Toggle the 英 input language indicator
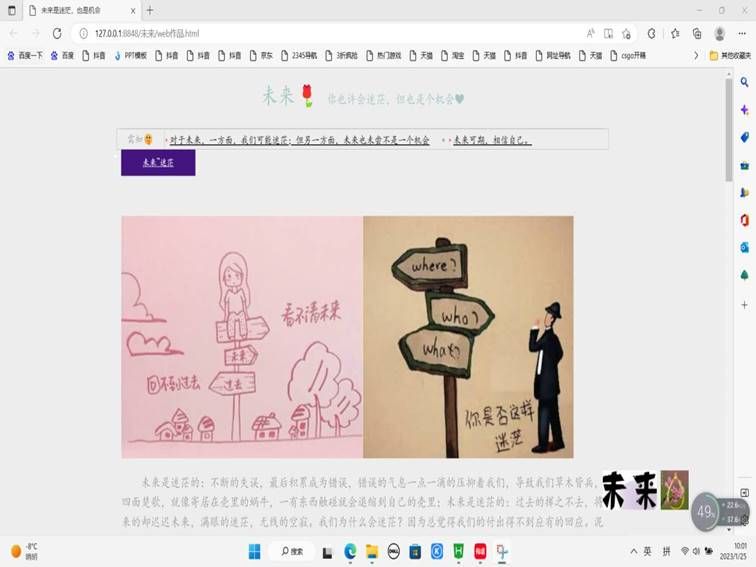 [x=648, y=551]
